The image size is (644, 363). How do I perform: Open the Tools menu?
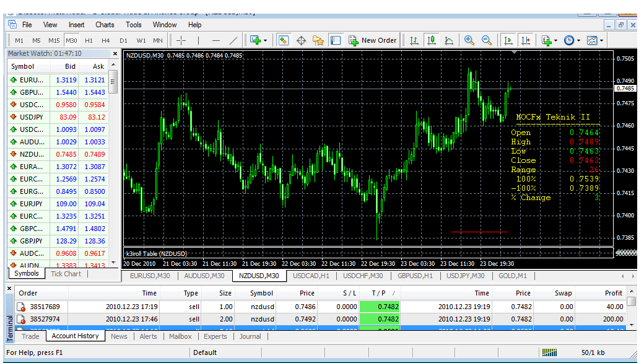tap(134, 25)
